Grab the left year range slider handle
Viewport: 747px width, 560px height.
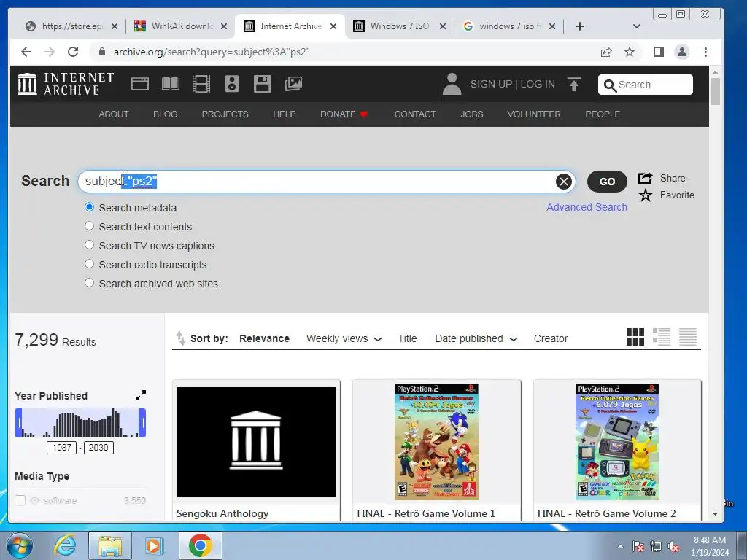(x=18, y=422)
